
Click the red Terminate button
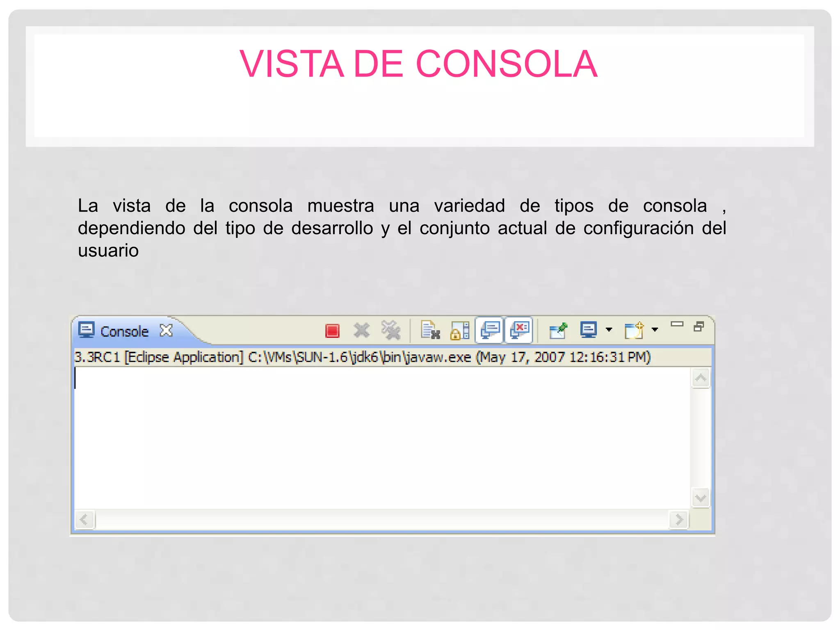332,331
